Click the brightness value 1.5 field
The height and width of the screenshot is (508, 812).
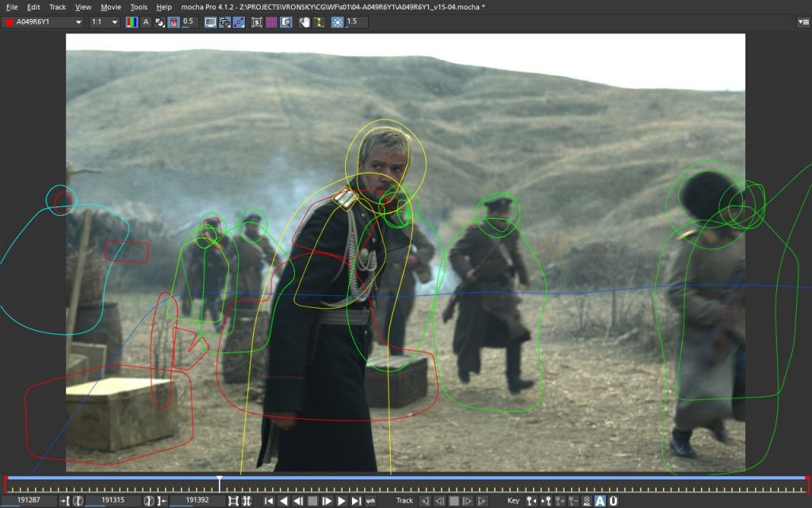click(x=356, y=22)
